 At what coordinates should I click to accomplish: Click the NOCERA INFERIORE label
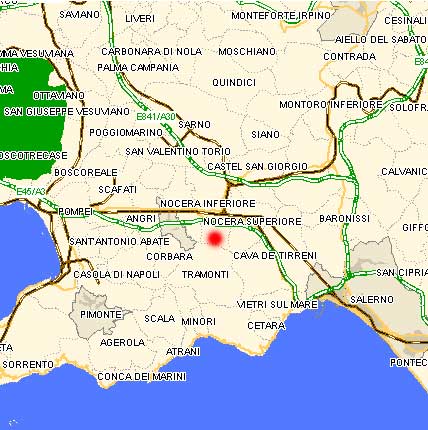208,203
